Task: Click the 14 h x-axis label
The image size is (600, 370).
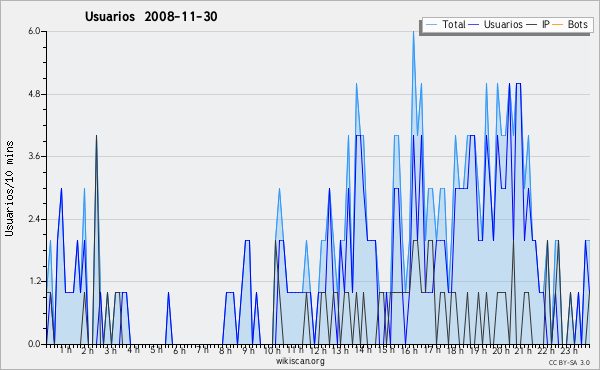Action: coord(363,350)
